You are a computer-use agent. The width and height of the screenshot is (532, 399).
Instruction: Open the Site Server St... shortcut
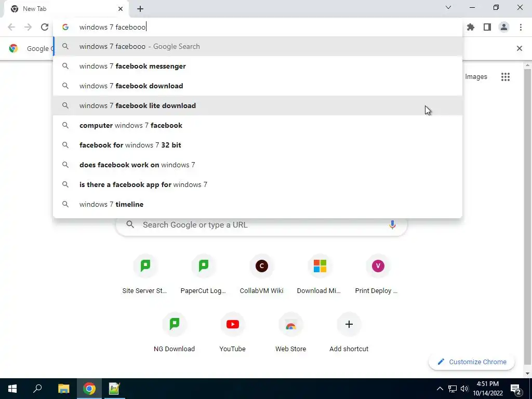pos(145,275)
